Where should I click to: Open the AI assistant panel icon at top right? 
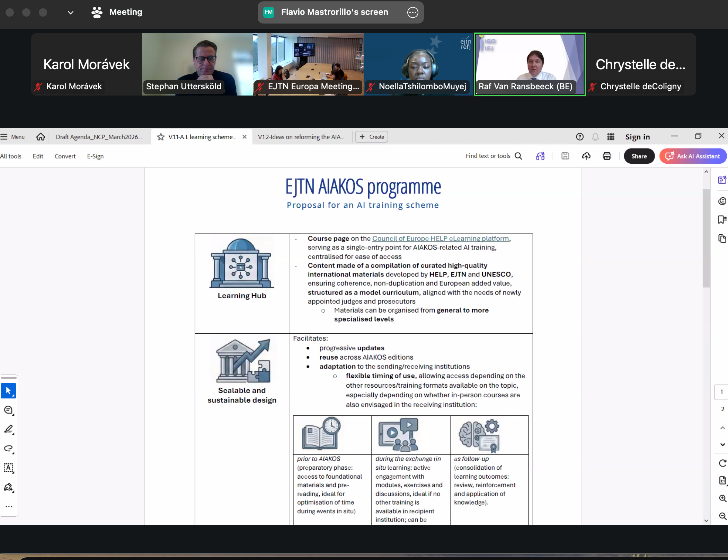[722, 180]
